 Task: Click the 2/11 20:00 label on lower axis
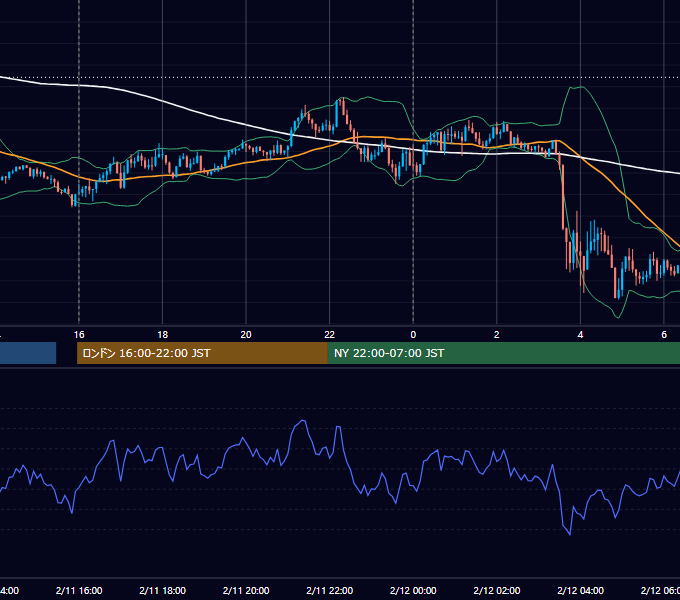[x=246, y=590]
